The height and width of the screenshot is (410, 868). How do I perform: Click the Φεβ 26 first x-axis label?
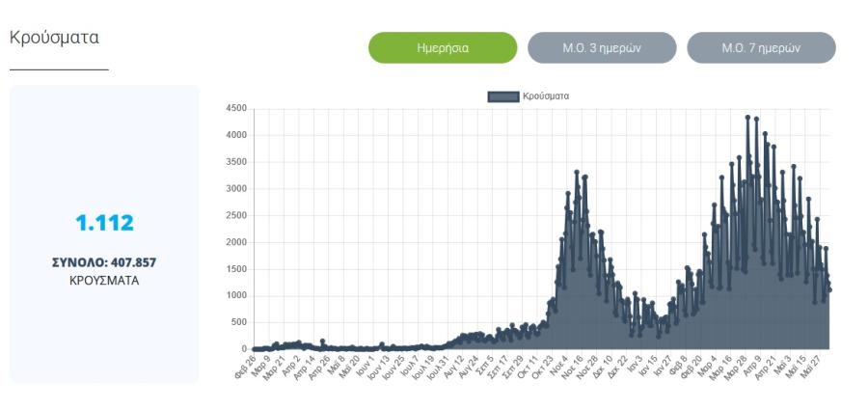(245, 367)
